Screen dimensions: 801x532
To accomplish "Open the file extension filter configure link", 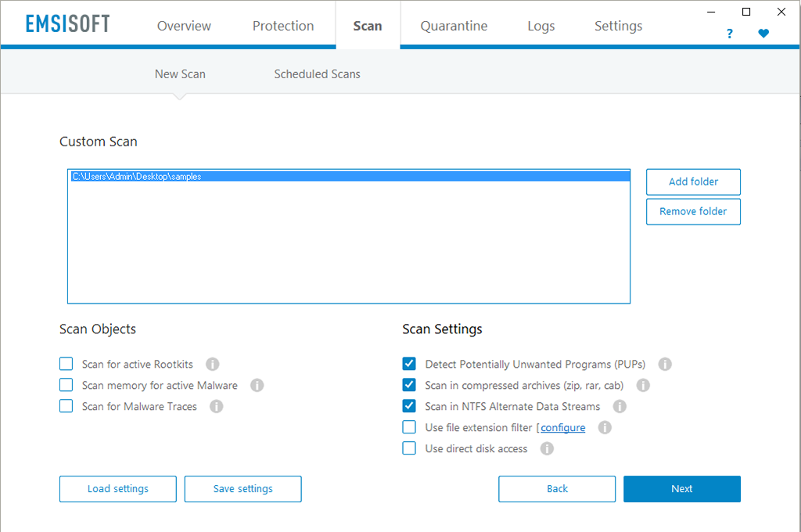I will pos(562,427).
